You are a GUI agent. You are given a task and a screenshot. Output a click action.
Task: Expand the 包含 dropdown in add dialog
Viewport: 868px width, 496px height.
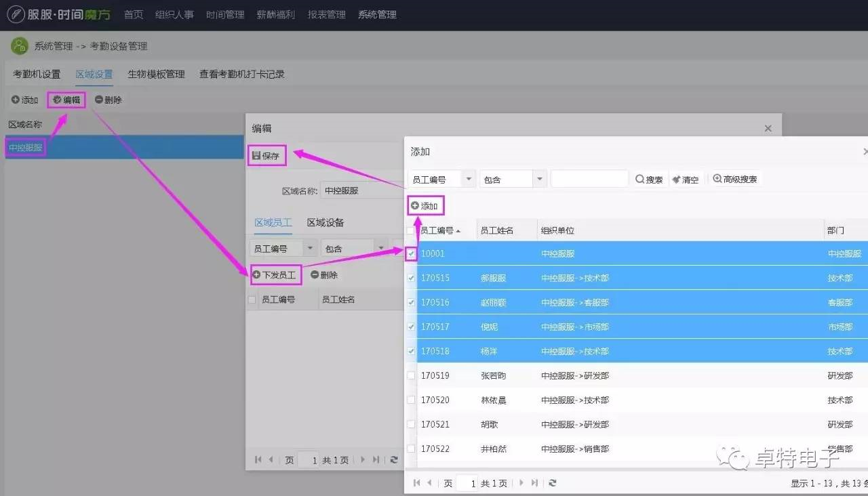click(x=540, y=180)
